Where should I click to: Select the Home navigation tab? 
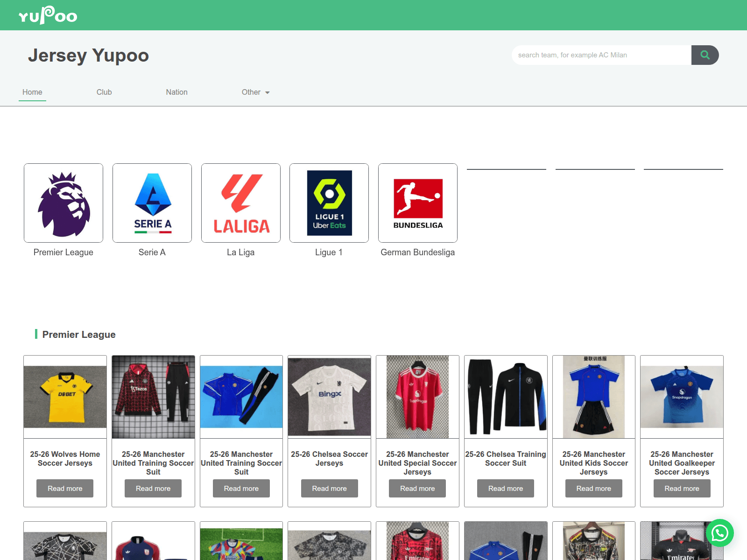tap(32, 92)
